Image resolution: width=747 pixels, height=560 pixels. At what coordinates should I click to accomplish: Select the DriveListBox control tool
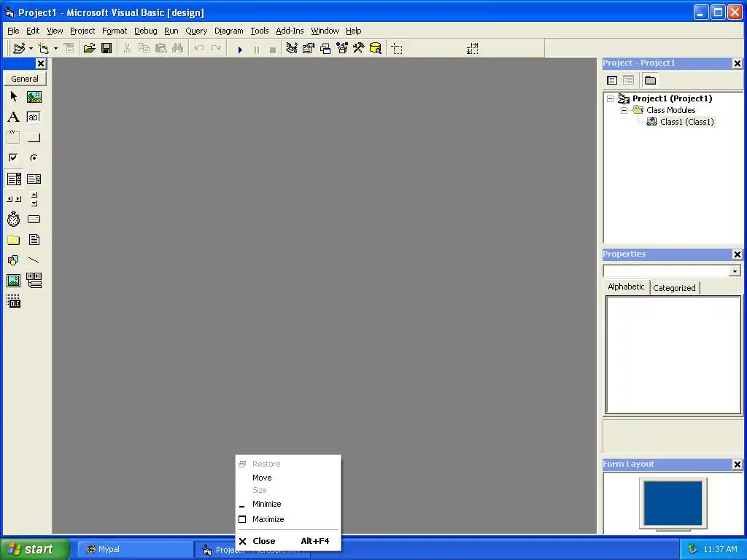[34, 219]
